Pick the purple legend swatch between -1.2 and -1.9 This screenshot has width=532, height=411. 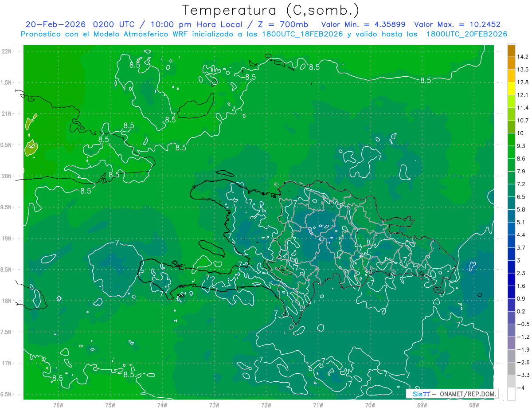click(x=511, y=343)
